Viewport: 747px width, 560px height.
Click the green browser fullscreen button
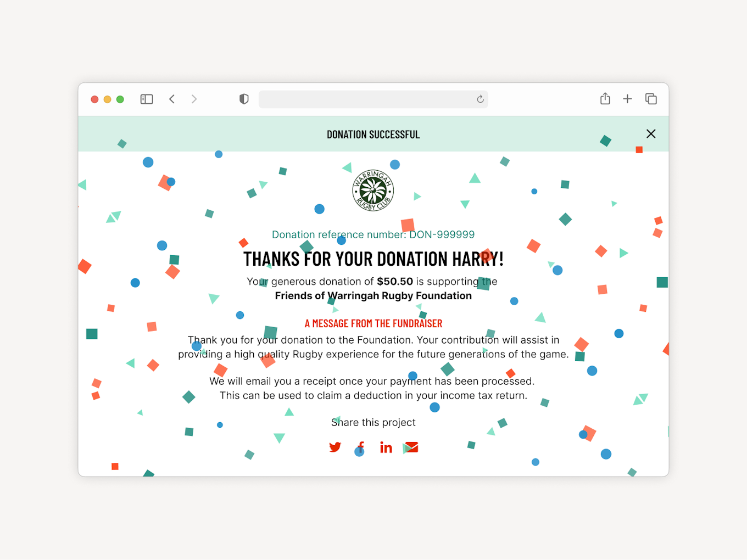click(120, 99)
